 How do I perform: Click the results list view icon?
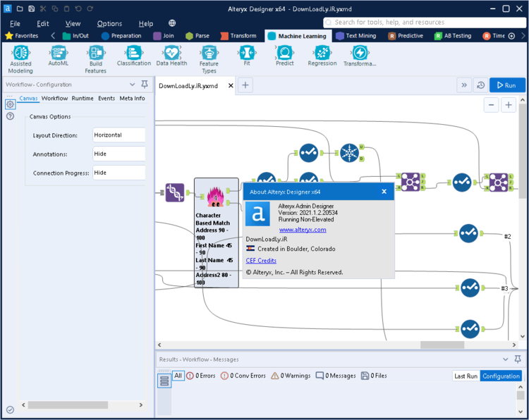coord(164,381)
